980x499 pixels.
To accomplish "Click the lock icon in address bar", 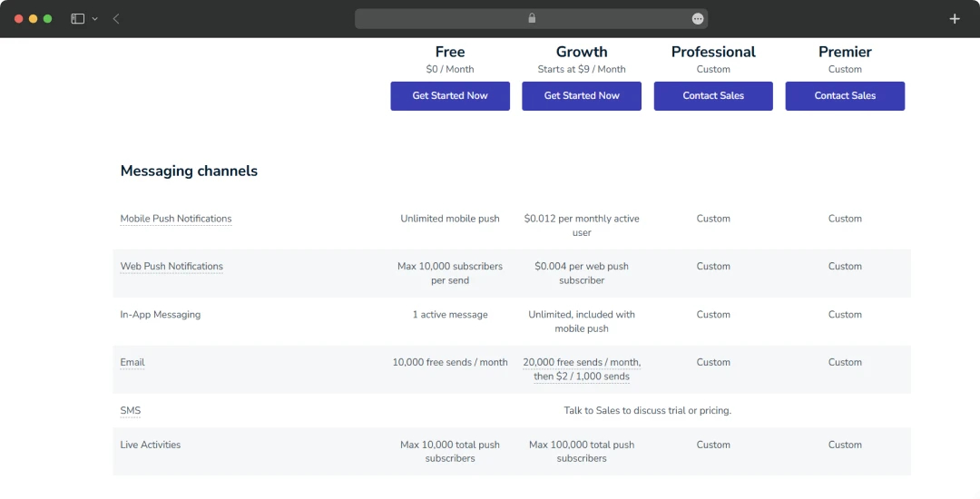I will pyautogui.click(x=532, y=18).
